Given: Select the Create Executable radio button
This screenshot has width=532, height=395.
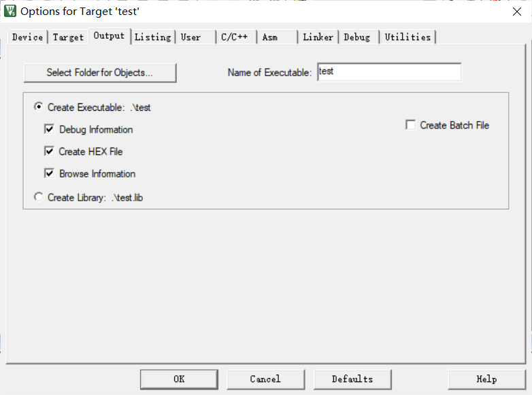Looking at the screenshot, I should click(38, 107).
